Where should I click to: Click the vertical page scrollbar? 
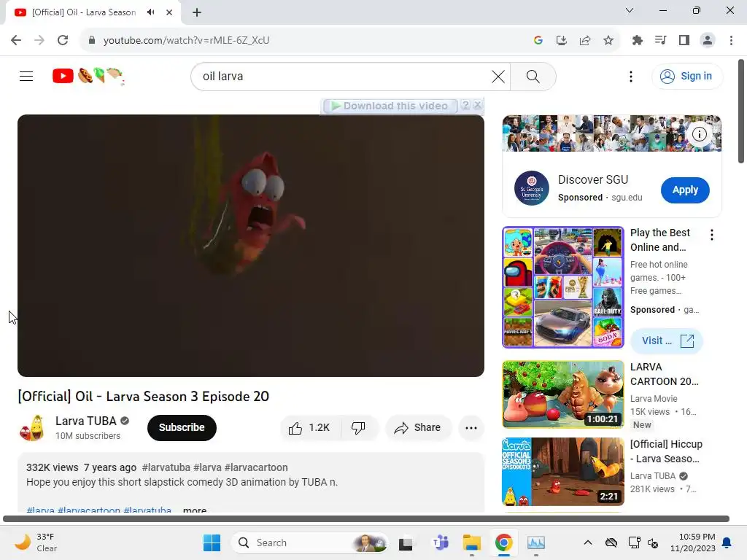(741, 112)
